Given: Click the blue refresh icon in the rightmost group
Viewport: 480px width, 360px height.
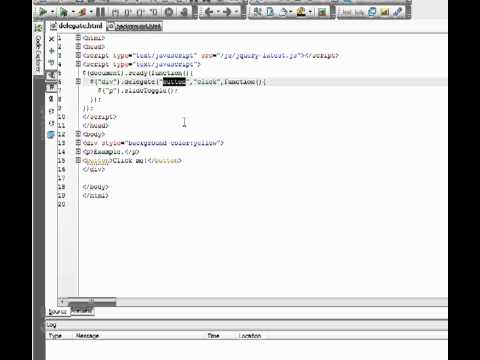Looking at the screenshot, I should (372, 12).
